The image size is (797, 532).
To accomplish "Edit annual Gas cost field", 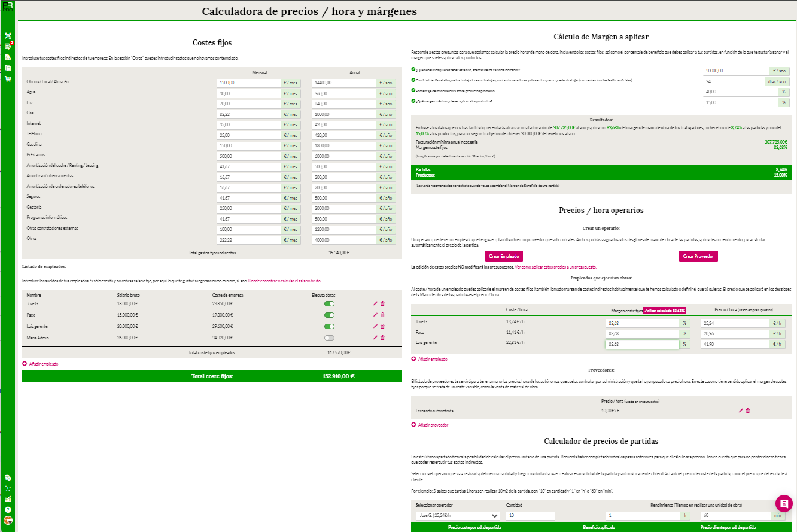I will pos(343,114).
